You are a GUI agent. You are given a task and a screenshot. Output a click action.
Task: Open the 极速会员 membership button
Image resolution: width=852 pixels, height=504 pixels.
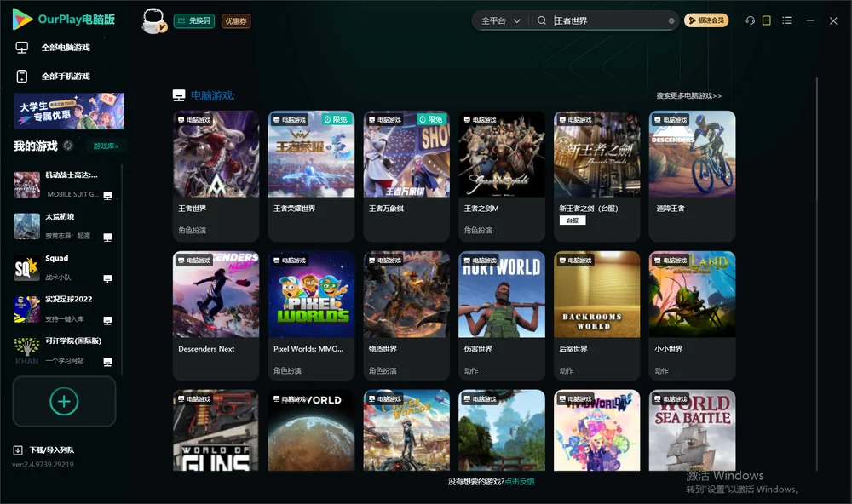(705, 20)
